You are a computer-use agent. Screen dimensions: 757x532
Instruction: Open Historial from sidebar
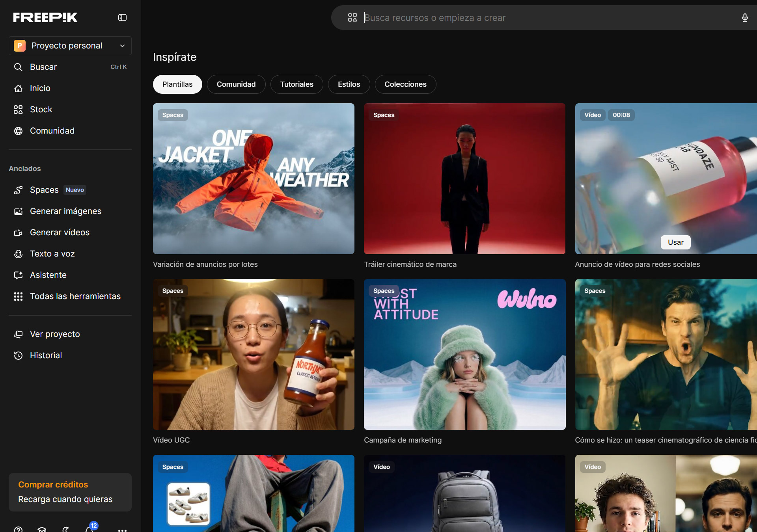[46, 355]
